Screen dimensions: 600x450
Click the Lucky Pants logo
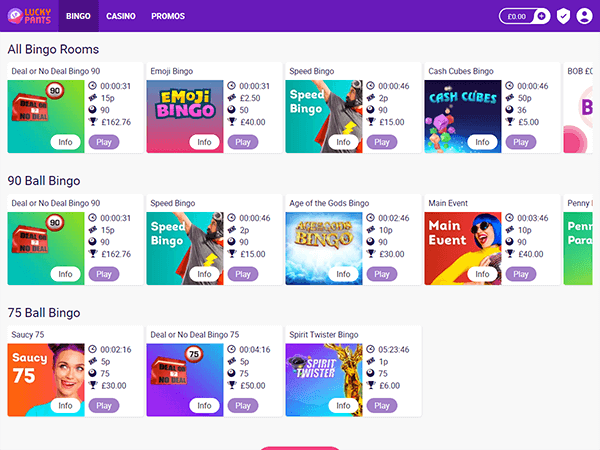[x=29, y=16]
